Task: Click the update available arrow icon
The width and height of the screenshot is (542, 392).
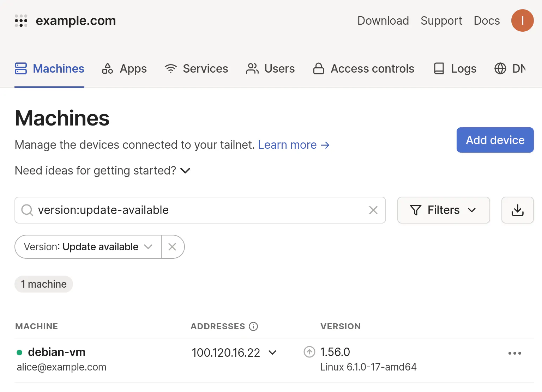Action: pyautogui.click(x=309, y=352)
